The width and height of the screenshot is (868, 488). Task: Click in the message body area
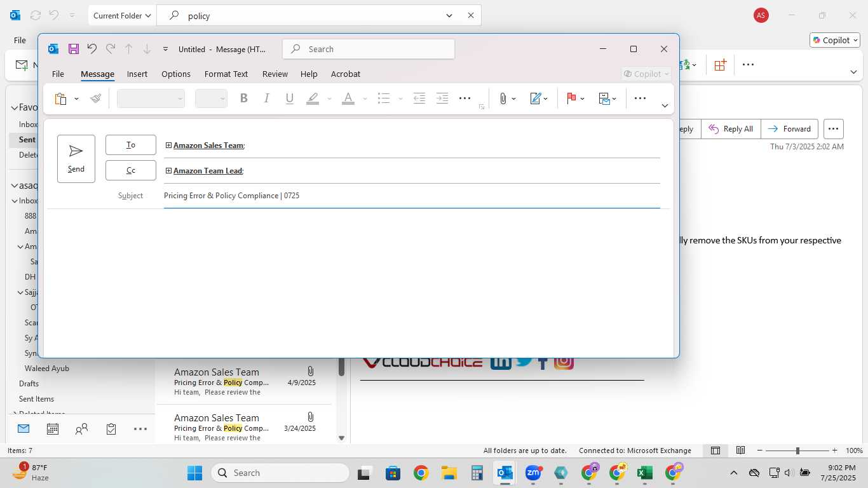point(359,283)
